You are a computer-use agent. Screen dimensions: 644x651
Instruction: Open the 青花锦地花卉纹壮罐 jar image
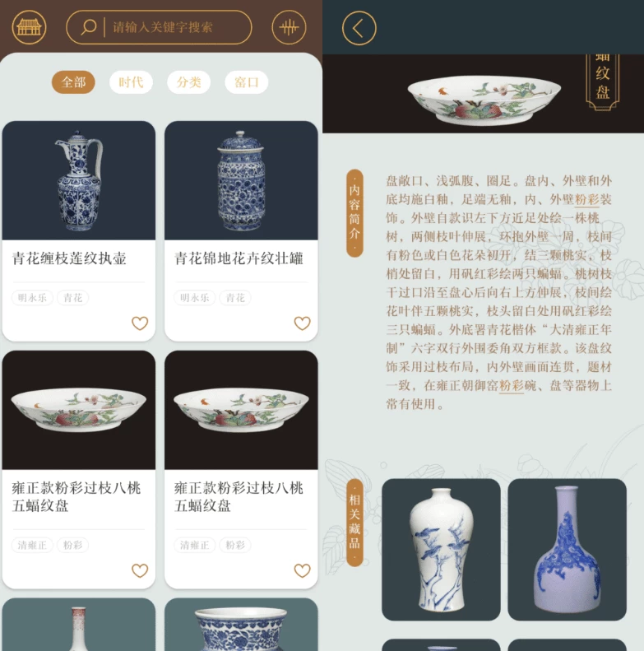241,180
